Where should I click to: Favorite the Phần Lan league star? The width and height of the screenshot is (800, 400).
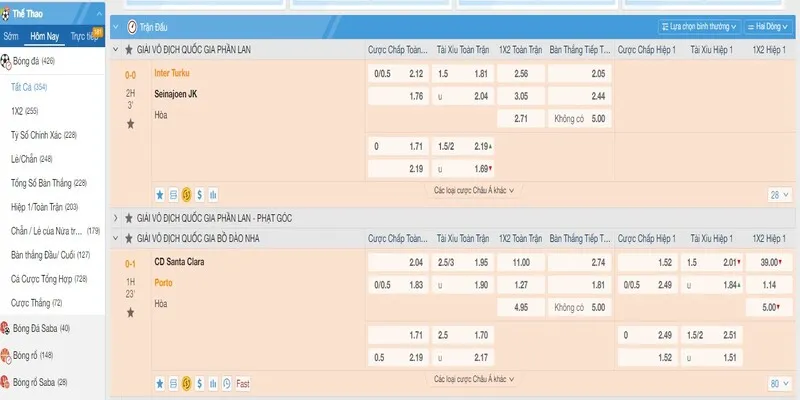pos(129,49)
